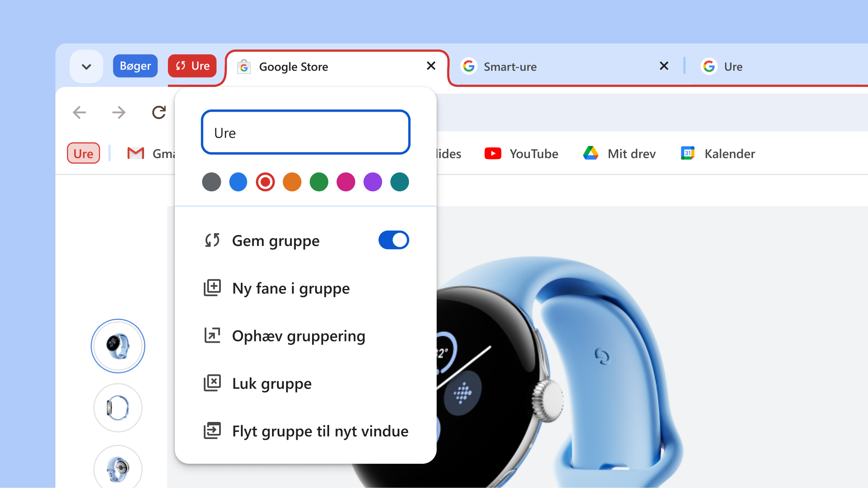Select "Ophæv gruppering" menu item

pos(298,336)
